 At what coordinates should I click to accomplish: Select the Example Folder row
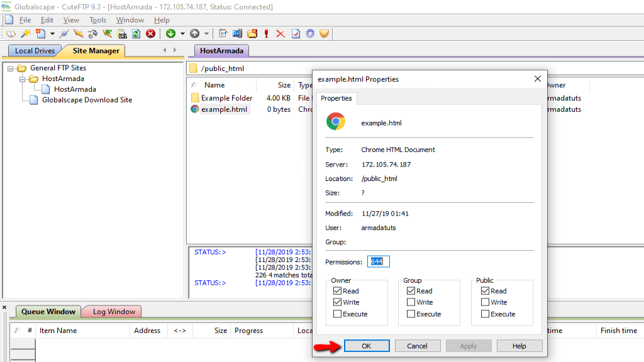[x=226, y=98]
